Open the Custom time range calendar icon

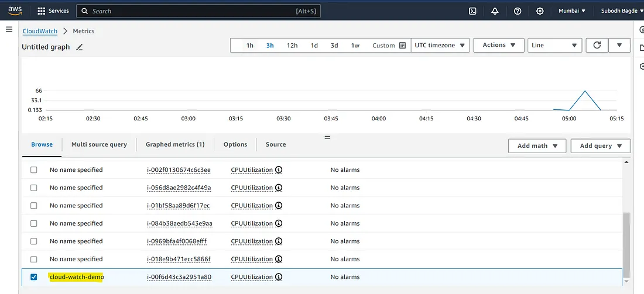pyautogui.click(x=403, y=45)
